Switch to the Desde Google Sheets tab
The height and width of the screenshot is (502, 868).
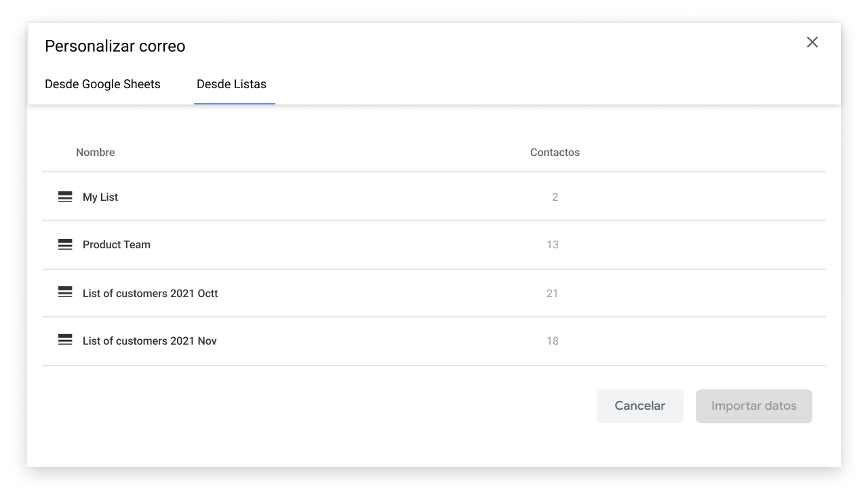[102, 84]
